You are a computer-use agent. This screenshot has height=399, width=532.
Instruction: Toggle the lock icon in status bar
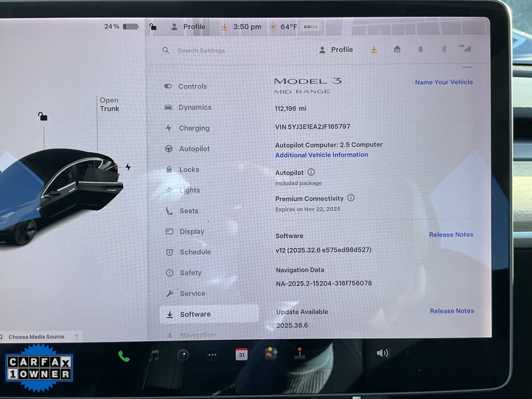153,26
